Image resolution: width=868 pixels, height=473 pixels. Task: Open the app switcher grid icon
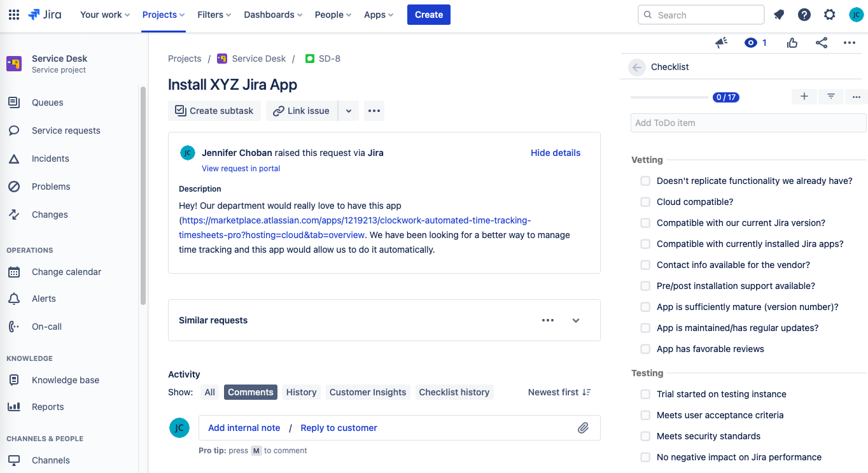pos(14,15)
